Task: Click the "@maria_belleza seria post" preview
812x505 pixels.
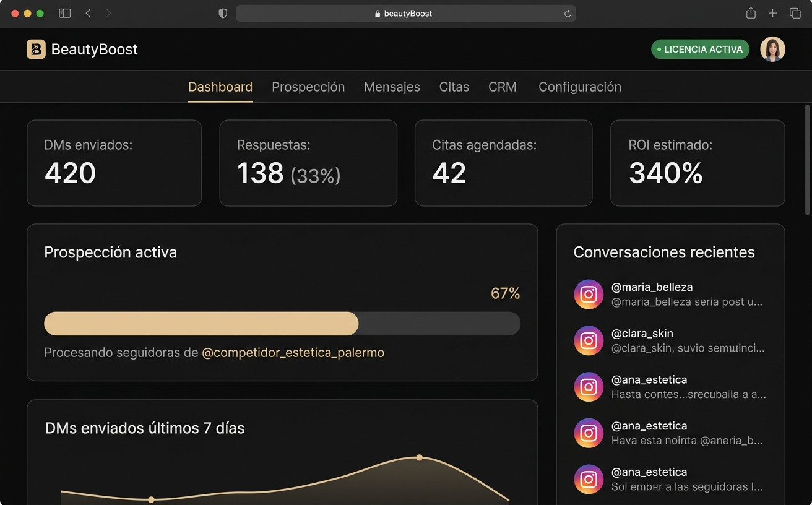Action: point(686,303)
